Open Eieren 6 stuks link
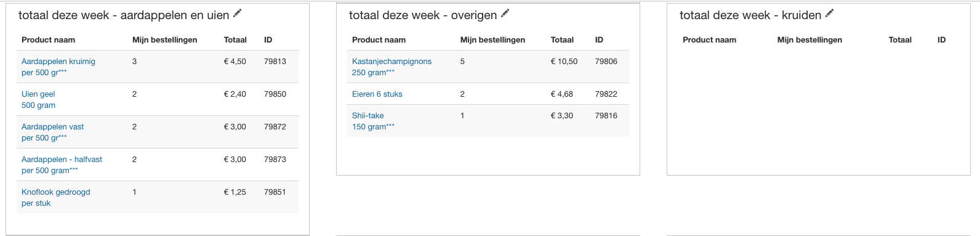This screenshot has height=236, width=980. [377, 94]
